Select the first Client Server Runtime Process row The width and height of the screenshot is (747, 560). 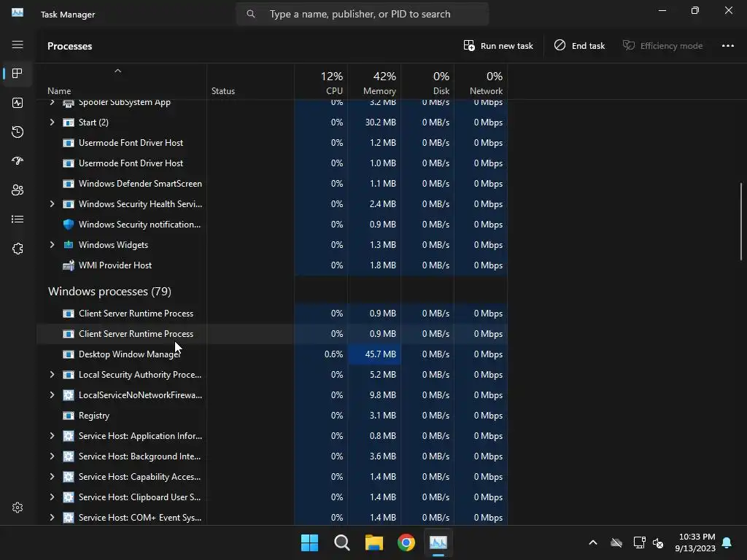coord(271,314)
